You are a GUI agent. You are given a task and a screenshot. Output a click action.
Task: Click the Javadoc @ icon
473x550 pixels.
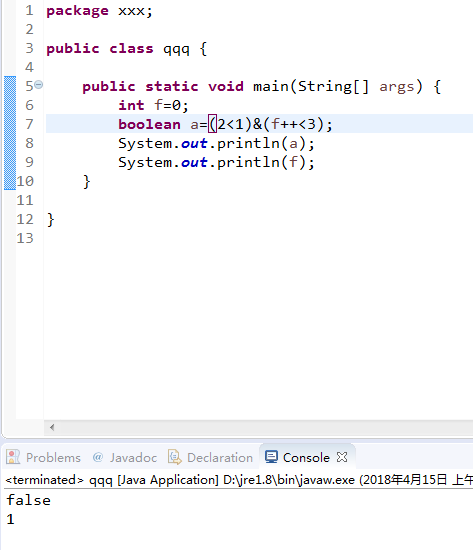tap(98, 457)
